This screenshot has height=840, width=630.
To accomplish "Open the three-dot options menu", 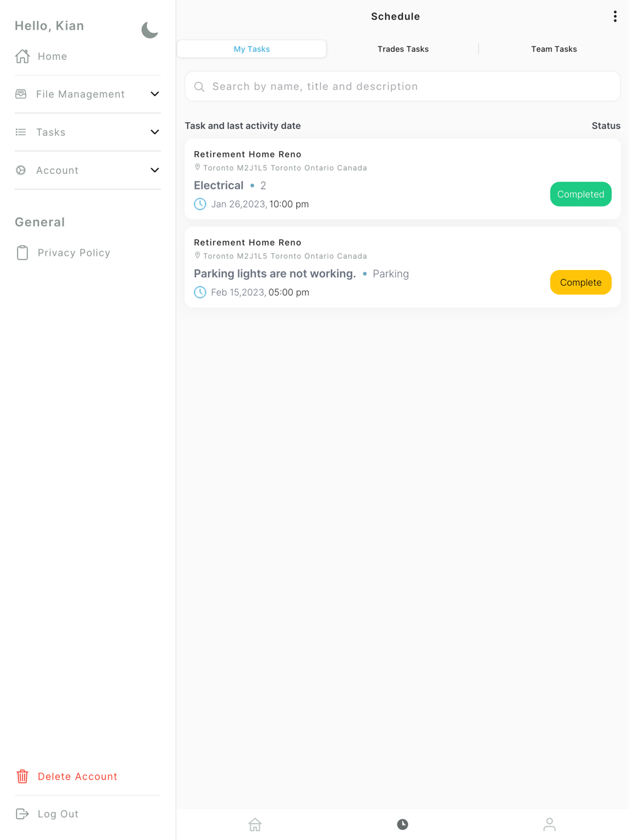I will coord(615,16).
